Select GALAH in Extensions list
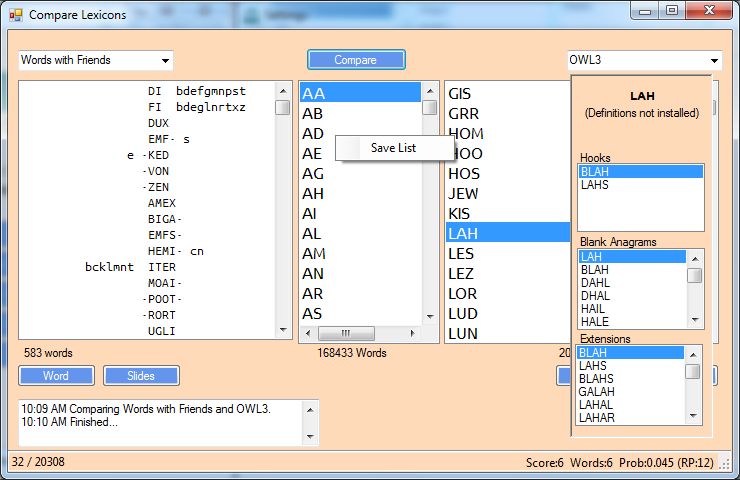 pos(631,392)
